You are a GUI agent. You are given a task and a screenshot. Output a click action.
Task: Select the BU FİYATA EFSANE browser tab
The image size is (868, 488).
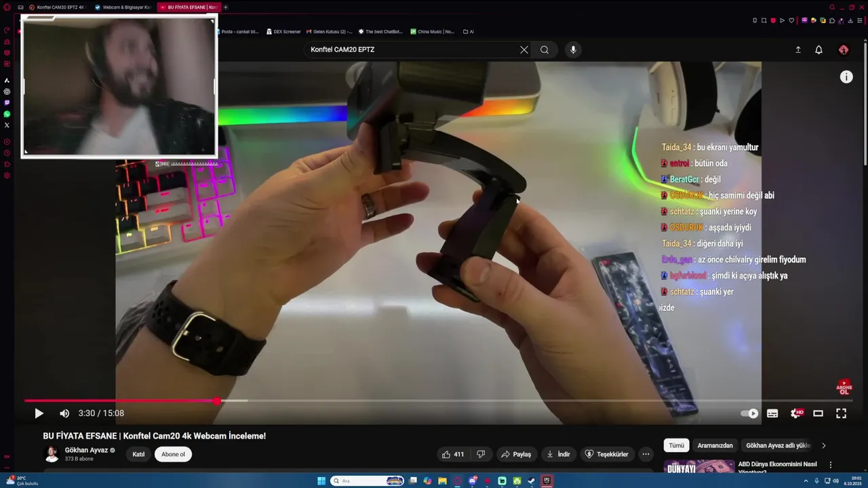189,7
